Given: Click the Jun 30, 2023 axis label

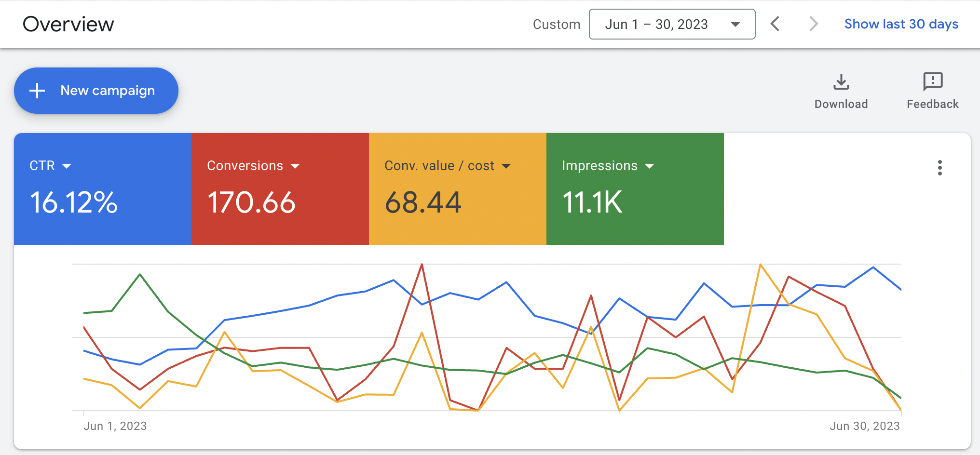Looking at the screenshot, I should [865, 426].
